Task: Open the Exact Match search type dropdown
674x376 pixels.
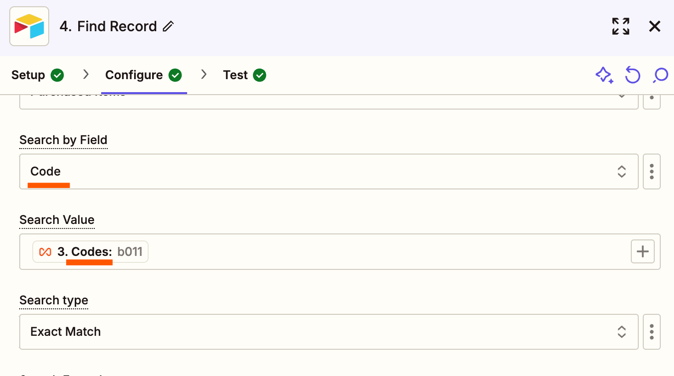Action: [329, 332]
